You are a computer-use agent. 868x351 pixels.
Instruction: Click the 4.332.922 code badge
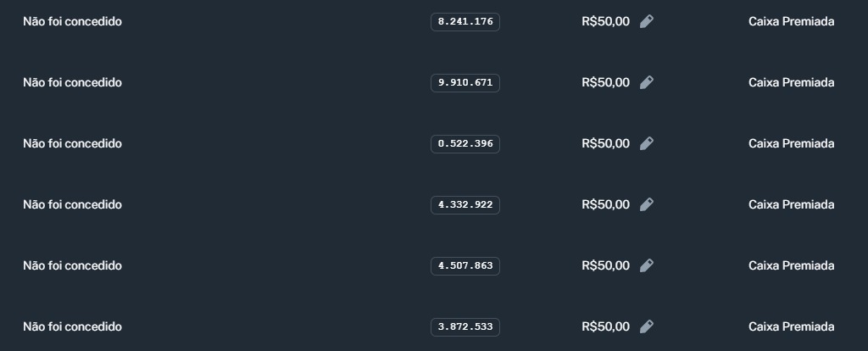point(465,205)
